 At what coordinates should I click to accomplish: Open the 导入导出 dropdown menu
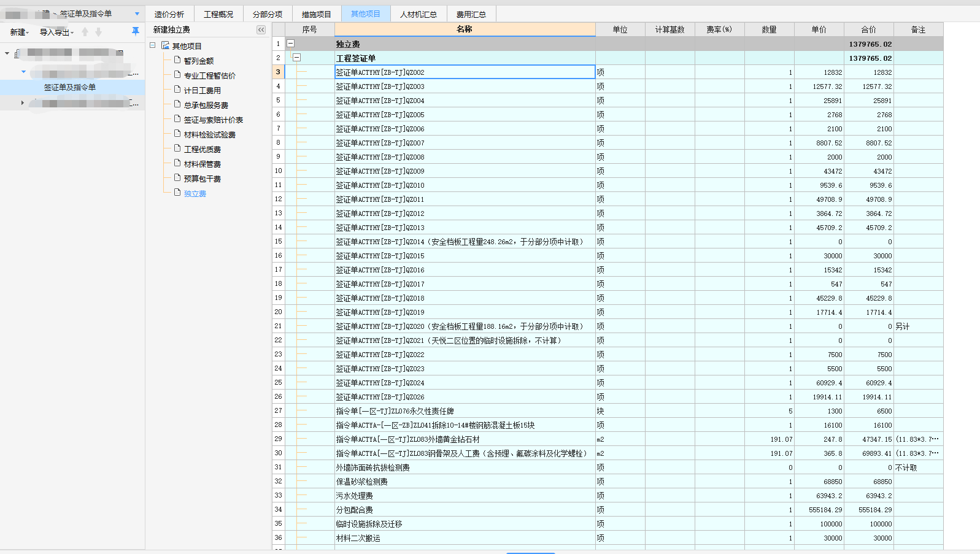56,32
